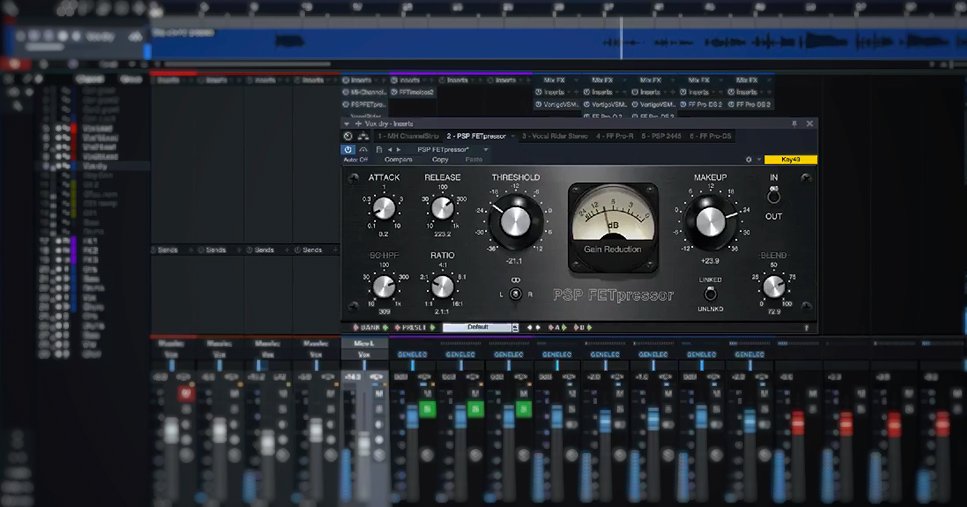Expand the plugin window menu arrow
The image size is (967, 507).
coord(346,123)
